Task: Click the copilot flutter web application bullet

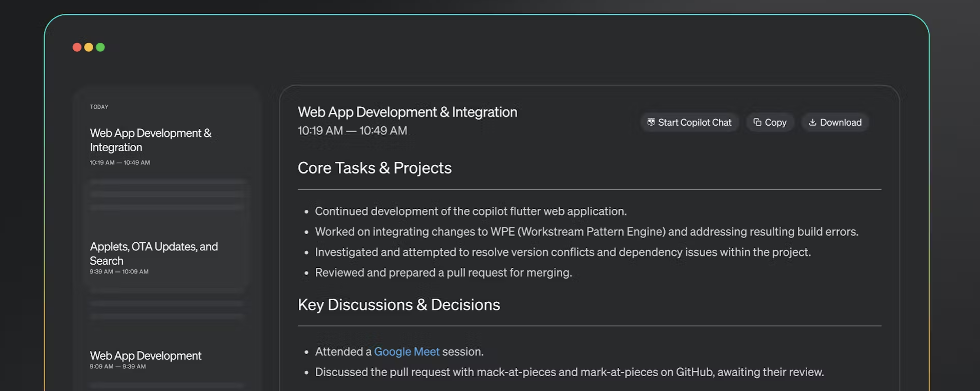Action: click(x=471, y=211)
